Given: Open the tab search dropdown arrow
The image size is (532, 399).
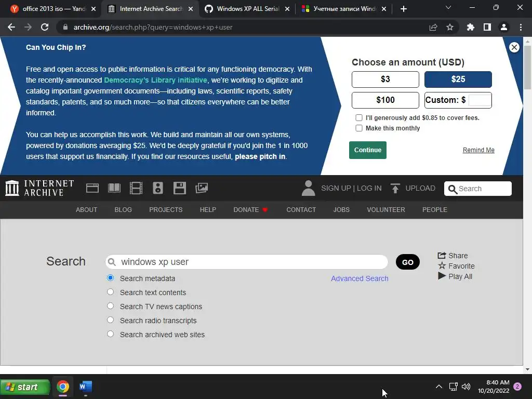Looking at the screenshot, I should [x=448, y=7].
